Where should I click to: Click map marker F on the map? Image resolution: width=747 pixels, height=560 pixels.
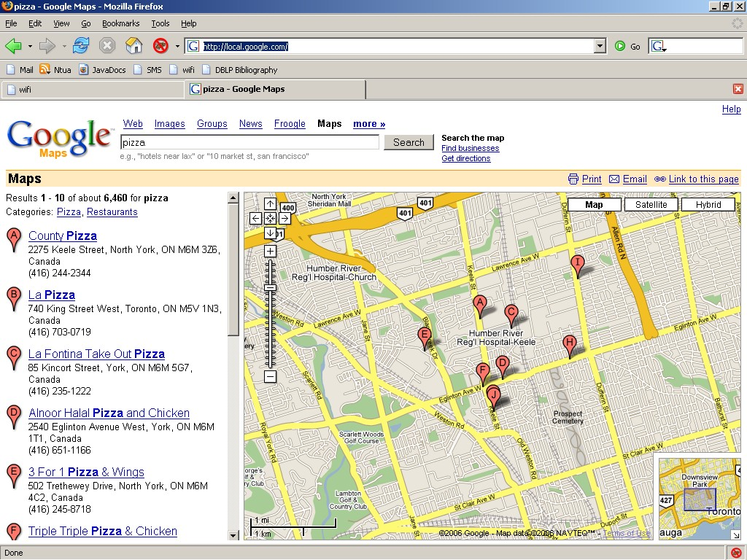(483, 373)
